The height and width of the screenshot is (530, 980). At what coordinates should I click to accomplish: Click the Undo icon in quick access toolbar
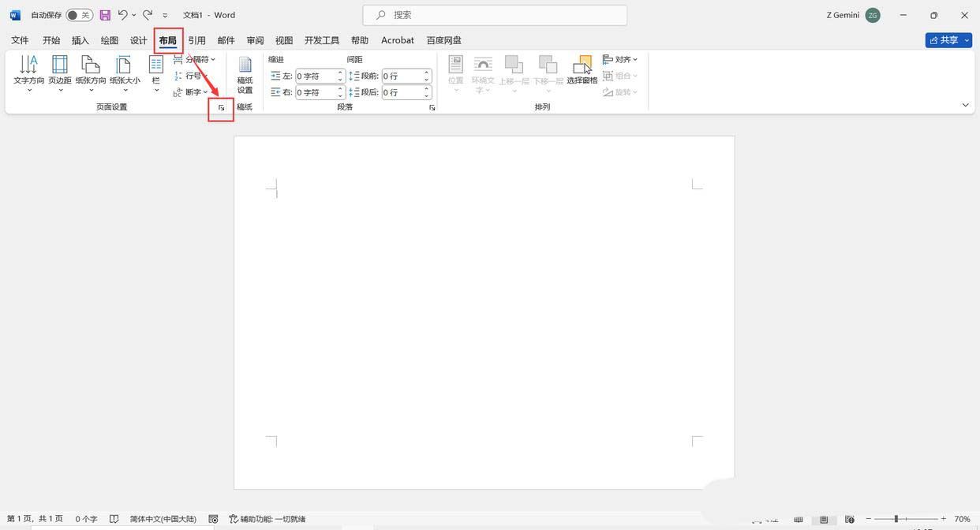[124, 14]
